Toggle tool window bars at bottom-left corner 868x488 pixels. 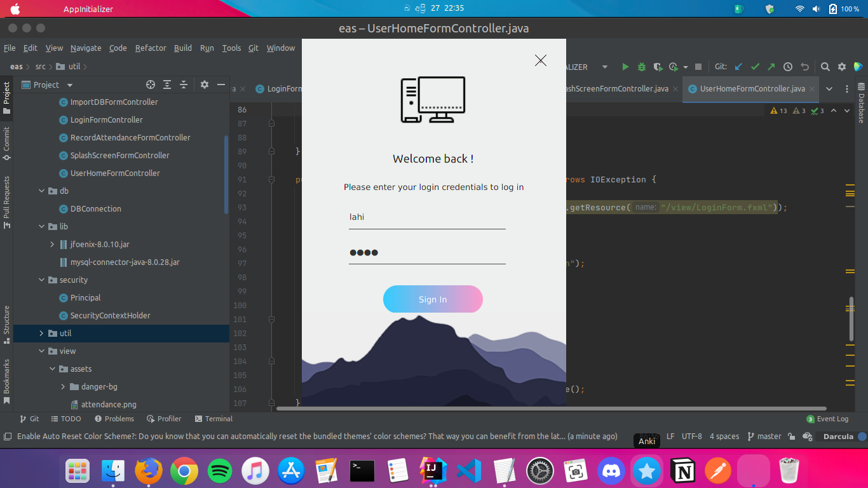coord(7,437)
